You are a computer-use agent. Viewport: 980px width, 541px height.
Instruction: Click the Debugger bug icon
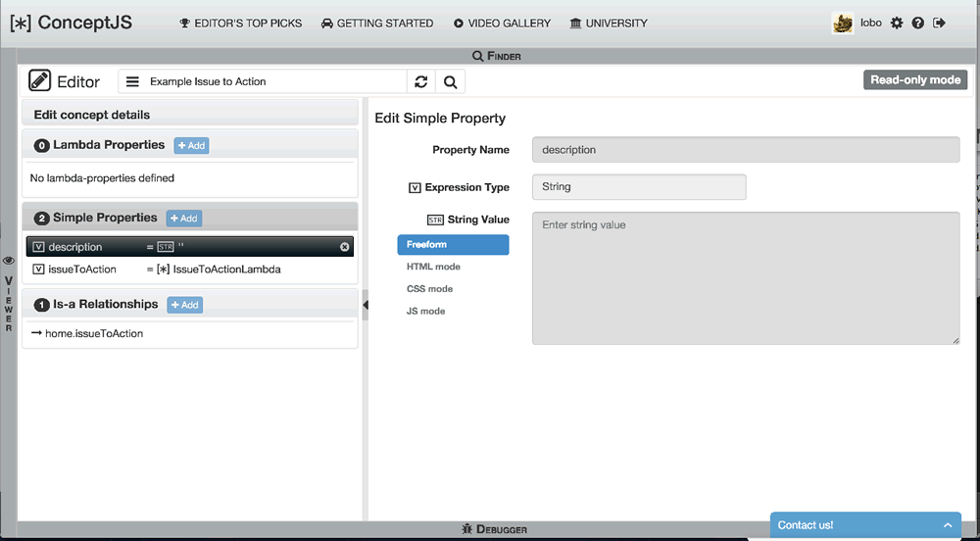click(466, 529)
